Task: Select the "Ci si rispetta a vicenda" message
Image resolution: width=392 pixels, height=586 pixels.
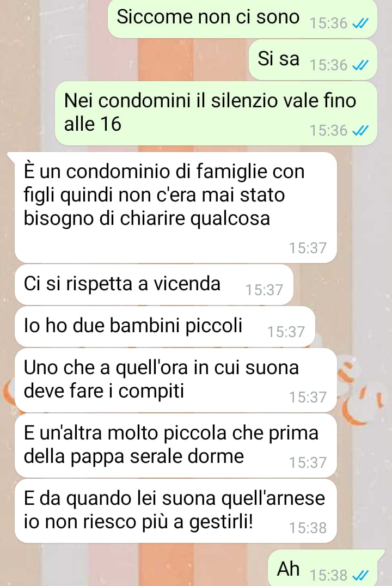Action: point(154,284)
